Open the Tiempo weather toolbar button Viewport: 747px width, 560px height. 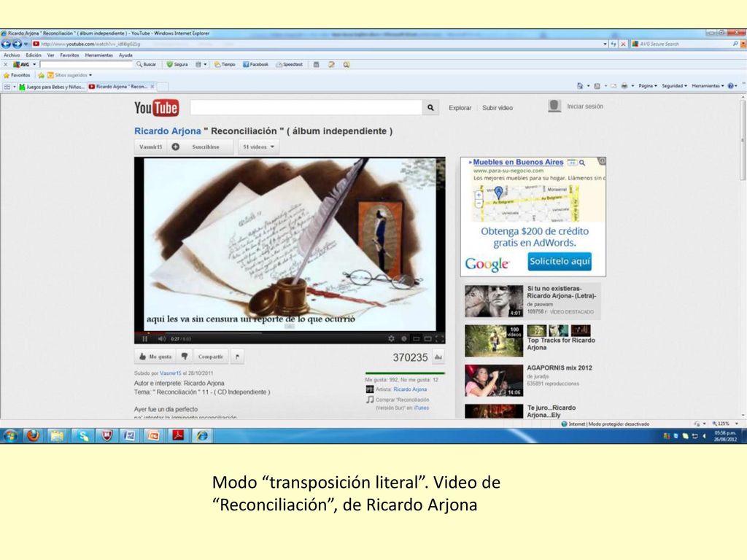click(225, 64)
